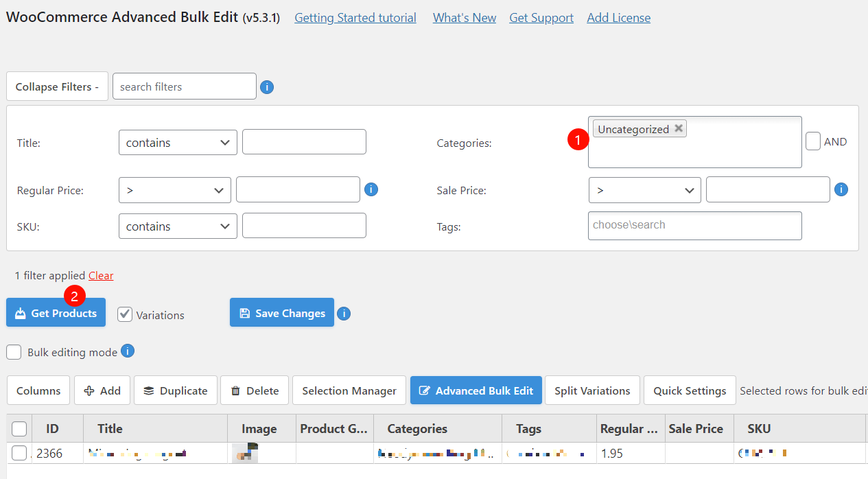This screenshot has width=868, height=479.
Task: Click SKU filter text field
Action: [x=304, y=226]
